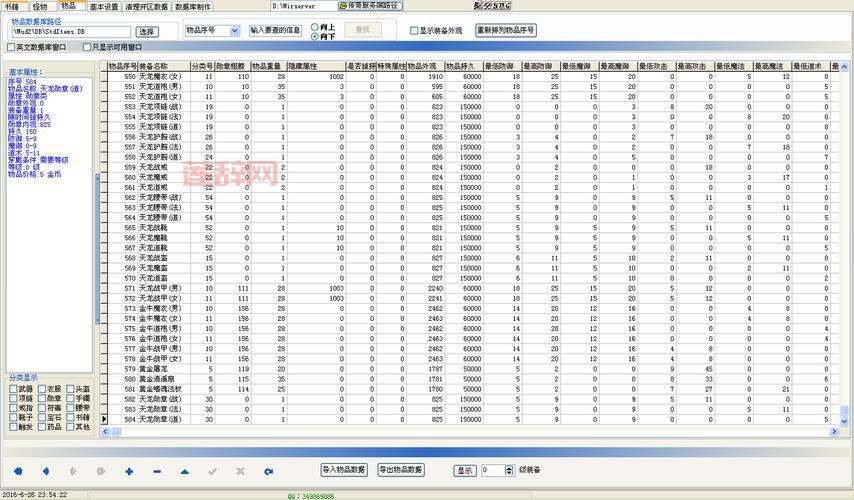Tick the 武器 category filter checkbox
The image size is (854, 500).
point(13,389)
